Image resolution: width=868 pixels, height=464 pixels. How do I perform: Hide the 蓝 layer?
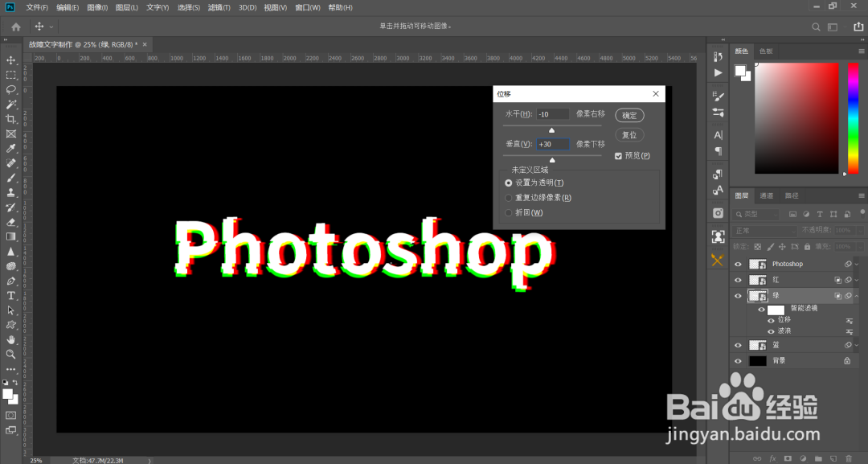[738, 345]
